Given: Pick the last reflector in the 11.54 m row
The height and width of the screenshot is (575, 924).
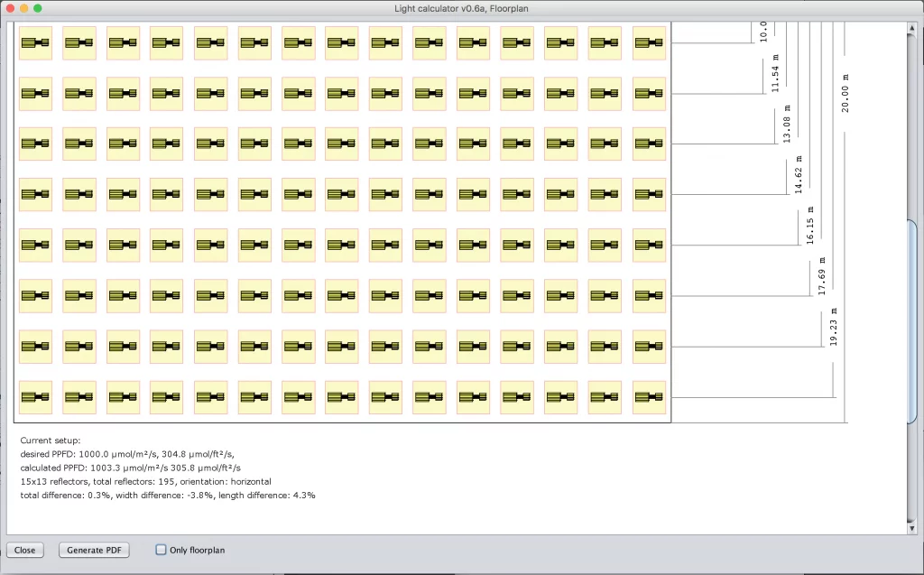Looking at the screenshot, I should [649, 93].
